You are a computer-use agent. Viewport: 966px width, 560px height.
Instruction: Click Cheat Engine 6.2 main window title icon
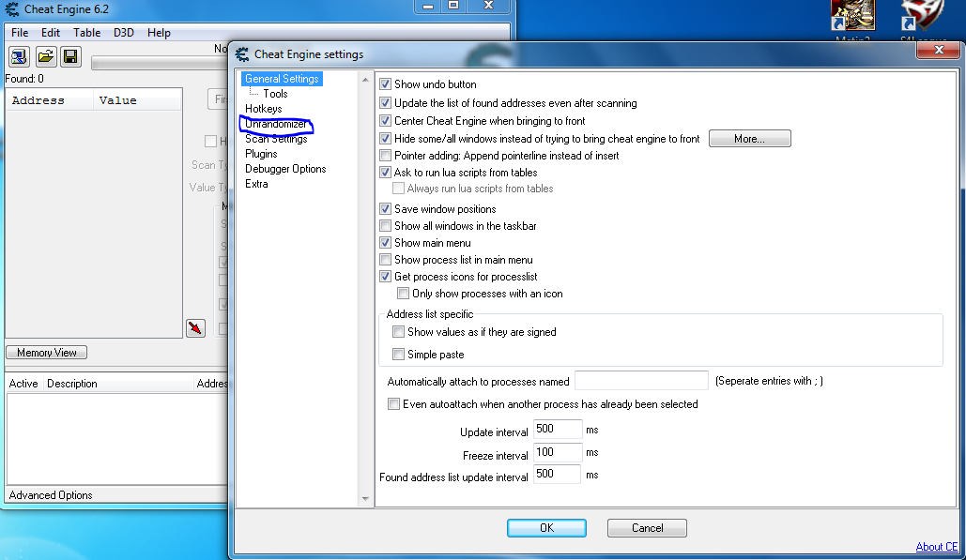pos(11,9)
